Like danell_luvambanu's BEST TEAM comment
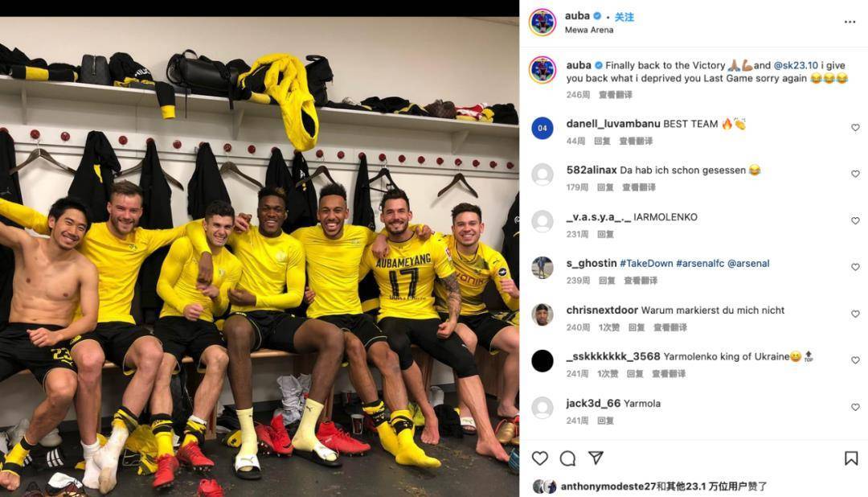The image size is (868, 497). (855, 128)
